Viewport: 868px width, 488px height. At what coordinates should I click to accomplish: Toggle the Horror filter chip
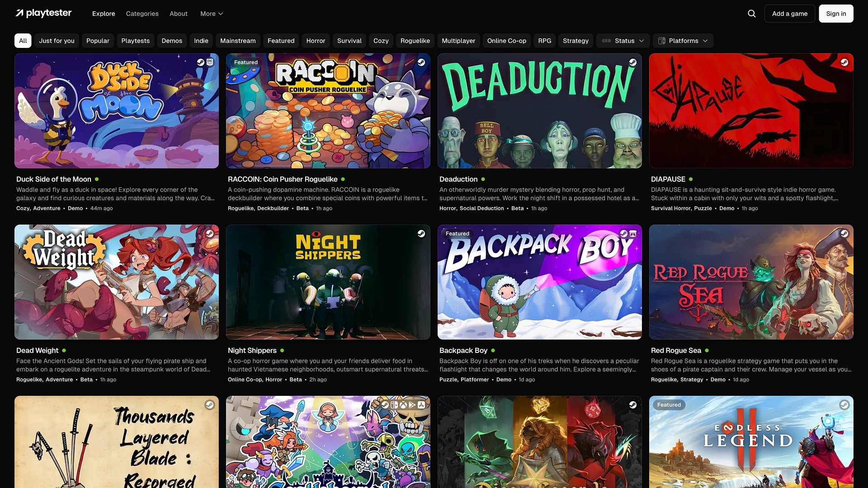click(316, 41)
